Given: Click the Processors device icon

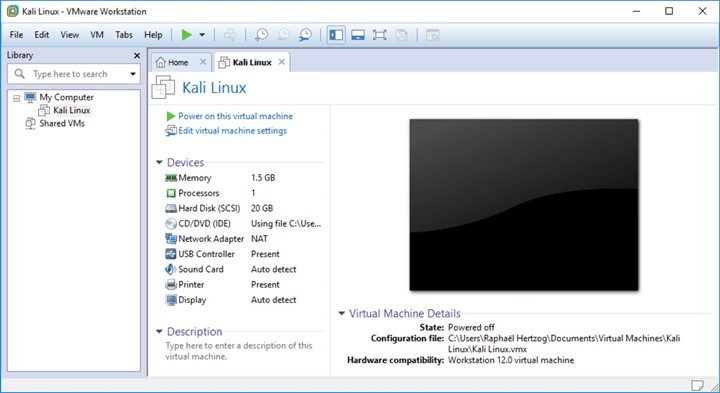Looking at the screenshot, I should tap(171, 193).
